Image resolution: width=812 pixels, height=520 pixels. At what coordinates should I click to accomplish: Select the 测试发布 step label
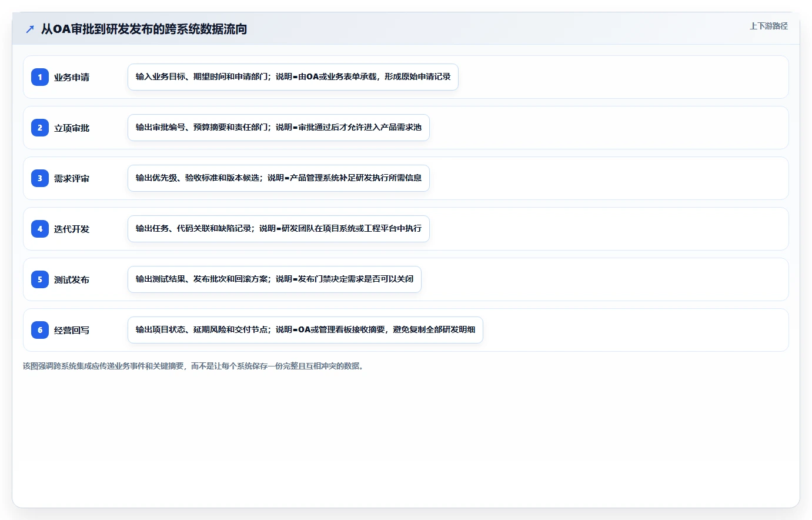pos(72,280)
